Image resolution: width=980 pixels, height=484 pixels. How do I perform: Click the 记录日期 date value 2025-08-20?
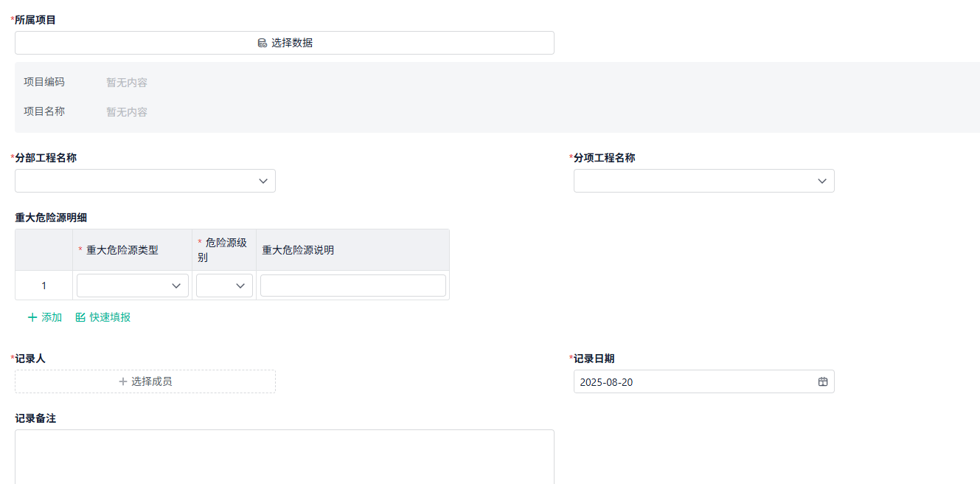point(605,381)
